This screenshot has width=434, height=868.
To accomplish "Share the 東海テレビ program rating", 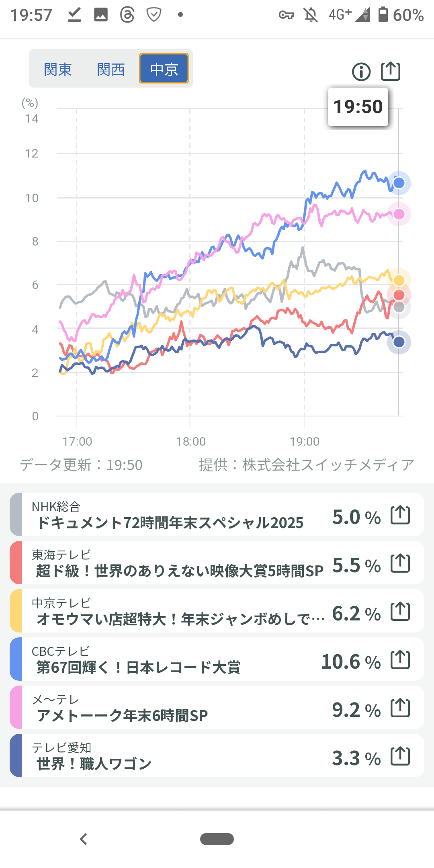I will 400,563.
